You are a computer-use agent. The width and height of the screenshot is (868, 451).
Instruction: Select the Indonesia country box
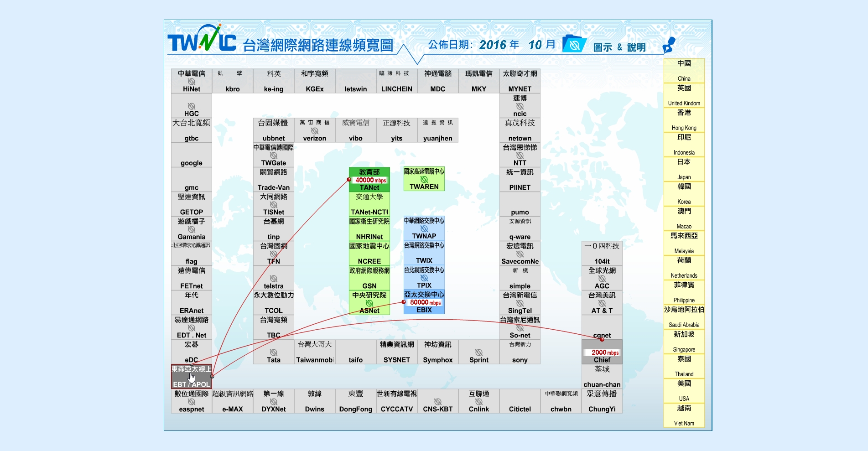pos(684,145)
